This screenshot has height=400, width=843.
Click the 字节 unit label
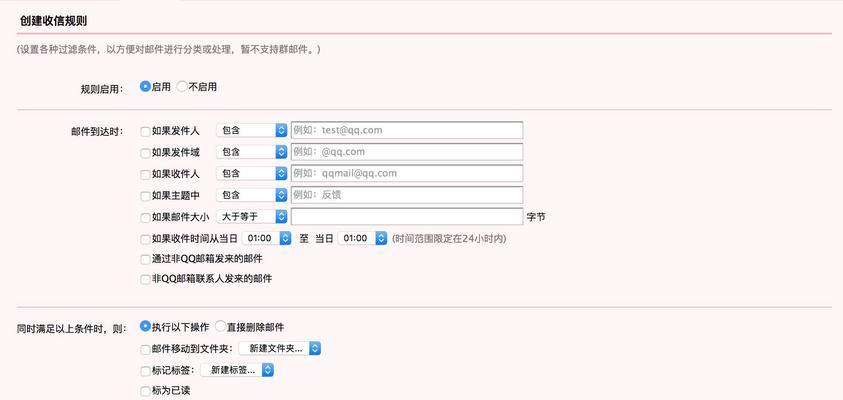tap(536, 217)
